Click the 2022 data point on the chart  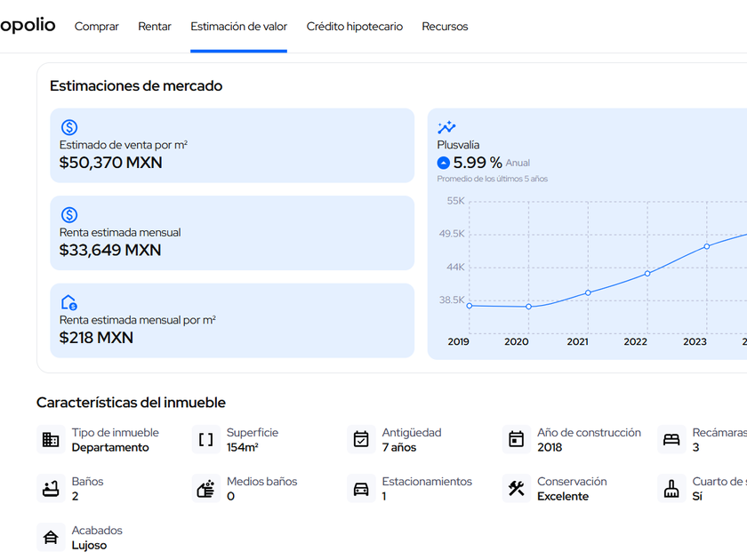coord(647,274)
